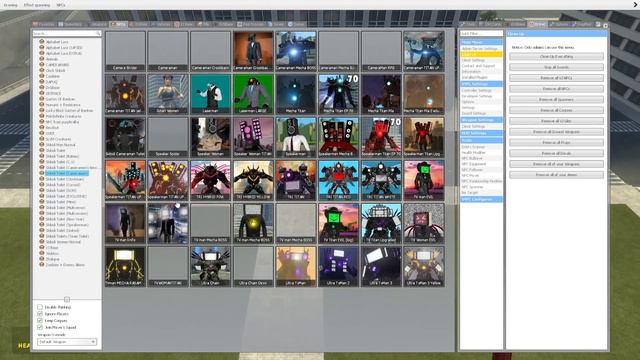Select the TV man Knife icon
This screenshot has width=640, height=360.
pos(125,223)
